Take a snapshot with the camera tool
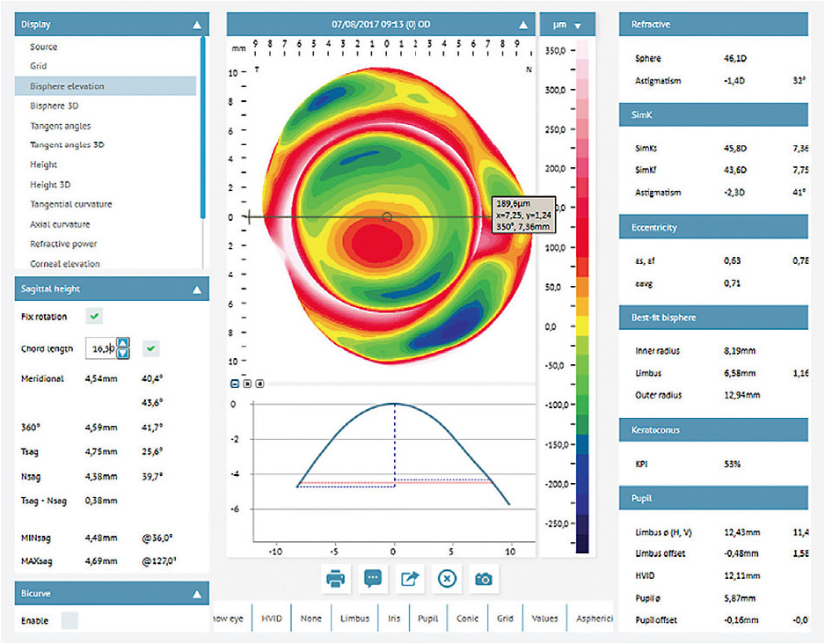Image resolution: width=825 pixels, height=644 pixels. pos(483,579)
